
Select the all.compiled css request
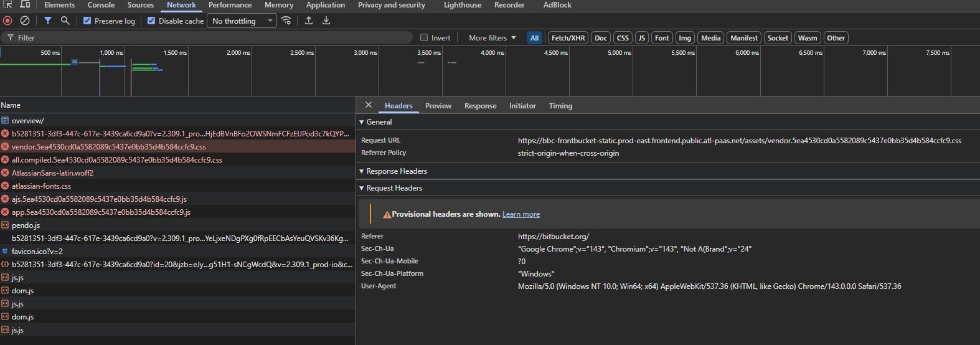[177, 159]
